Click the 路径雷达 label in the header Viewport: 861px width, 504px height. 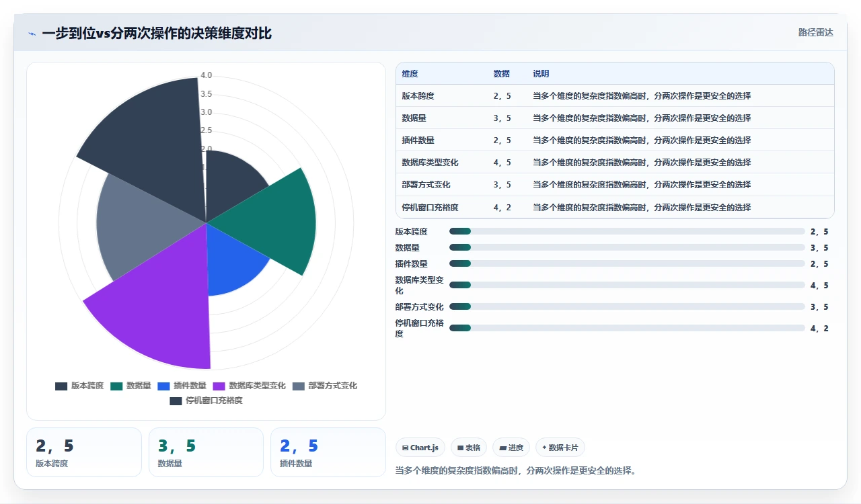click(816, 32)
